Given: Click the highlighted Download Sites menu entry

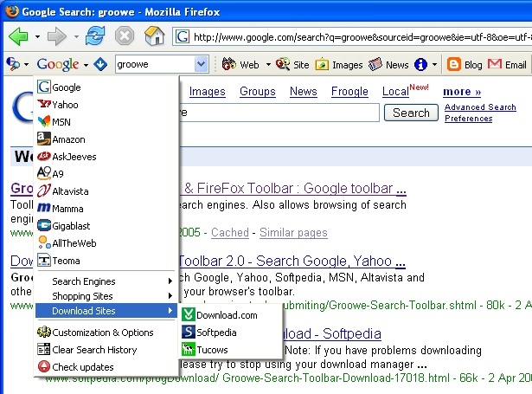Looking at the screenshot, I should point(106,311).
